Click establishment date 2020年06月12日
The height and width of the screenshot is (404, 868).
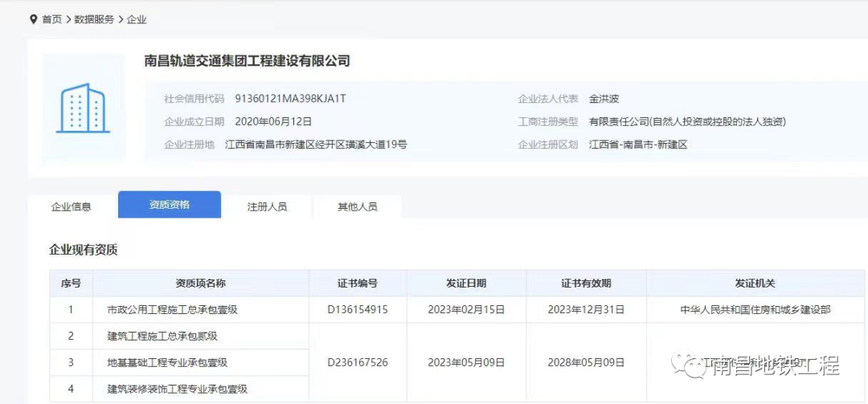(x=273, y=121)
